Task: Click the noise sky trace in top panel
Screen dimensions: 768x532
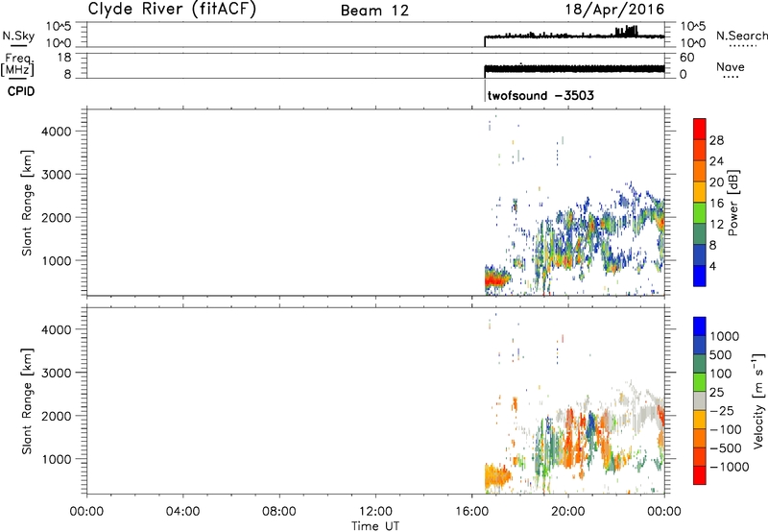Action: coord(574,36)
